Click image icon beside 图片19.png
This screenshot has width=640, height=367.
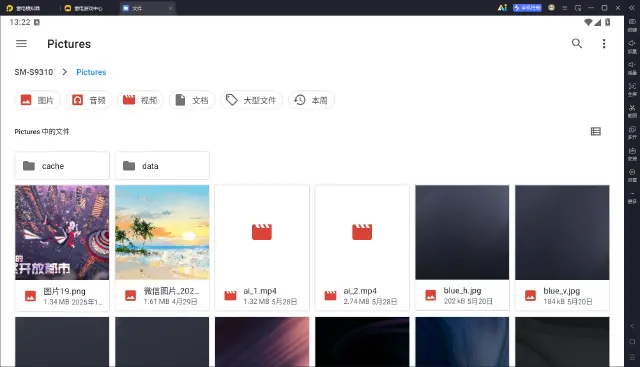(30, 296)
